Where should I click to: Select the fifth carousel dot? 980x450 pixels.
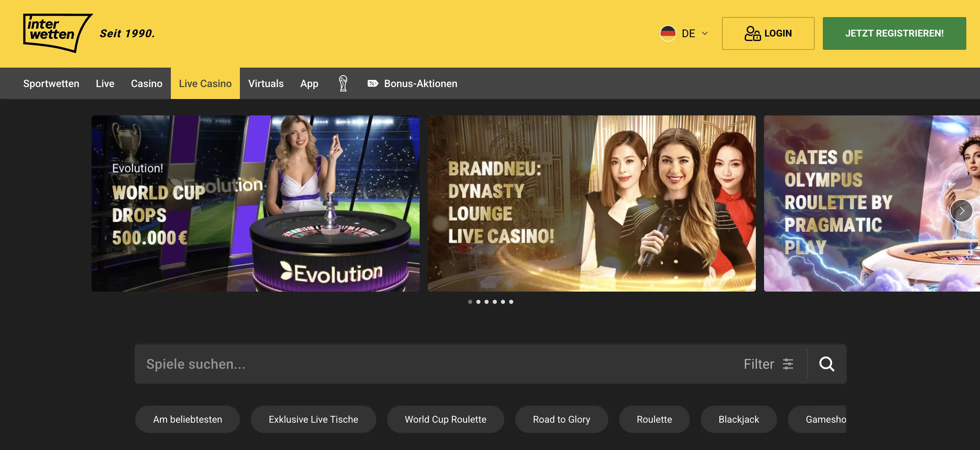point(503,302)
